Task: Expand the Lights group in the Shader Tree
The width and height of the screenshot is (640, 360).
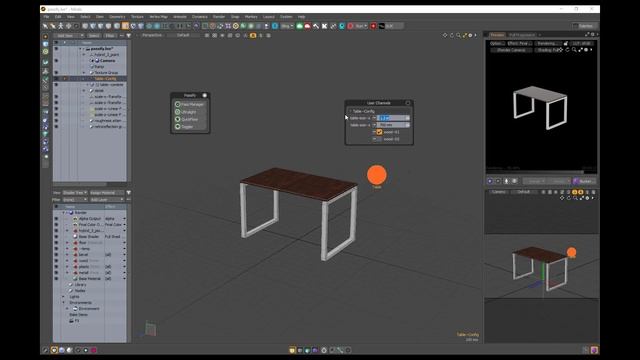Action: tap(64, 297)
